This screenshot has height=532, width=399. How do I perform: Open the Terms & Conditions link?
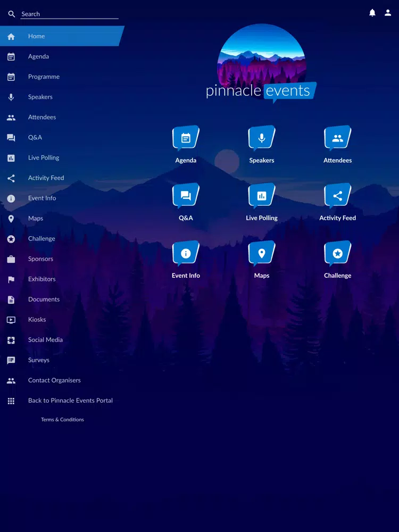coord(62,420)
